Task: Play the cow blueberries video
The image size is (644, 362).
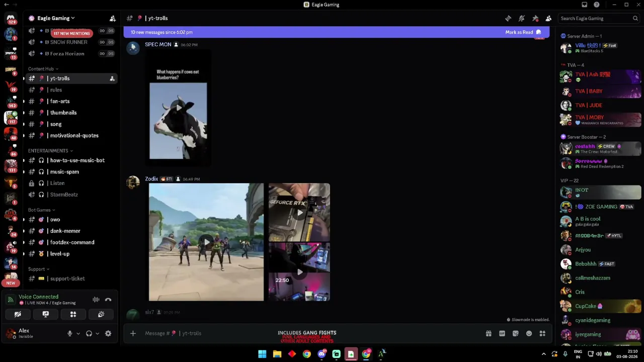Action: 178,108
